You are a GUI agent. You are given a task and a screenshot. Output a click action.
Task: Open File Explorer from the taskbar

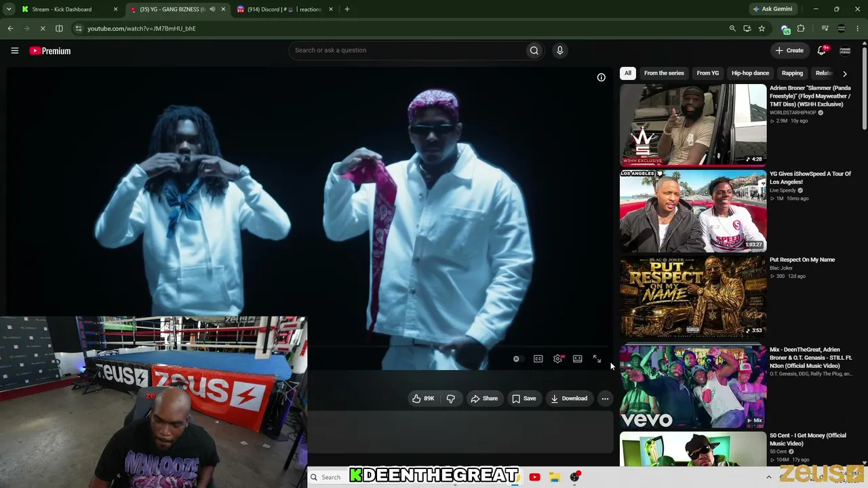pyautogui.click(x=554, y=477)
